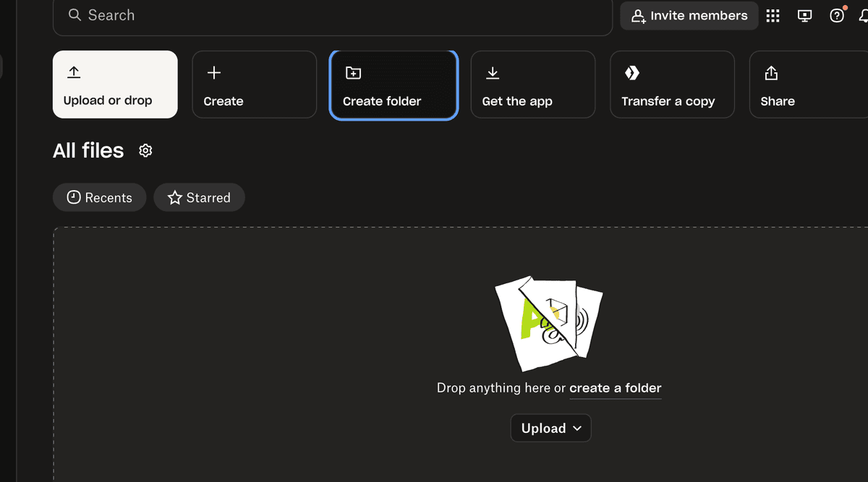
Task: Expand the Create menu
Action: click(x=254, y=85)
